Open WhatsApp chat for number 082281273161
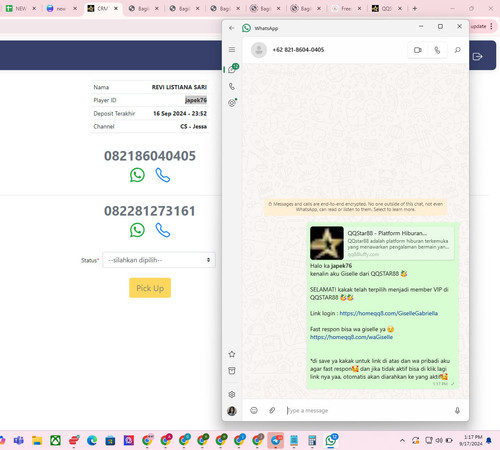 click(x=137, y=230)
